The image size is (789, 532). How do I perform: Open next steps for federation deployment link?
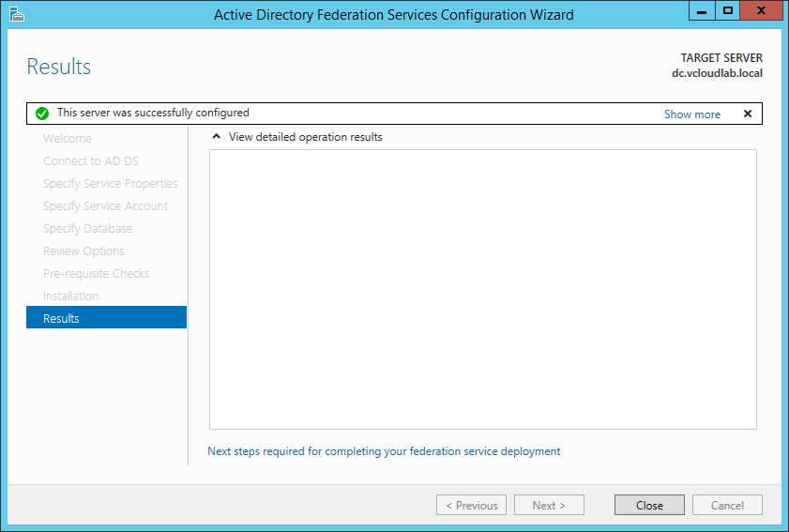(x=384, y=451)
